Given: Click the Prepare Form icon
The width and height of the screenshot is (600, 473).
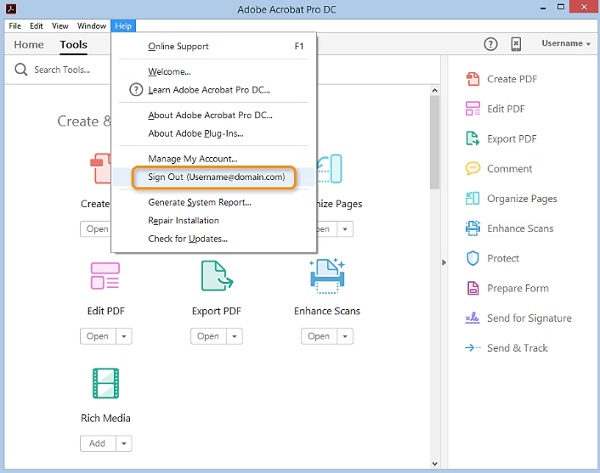Looking at the screenshot, I should tap(473, 288).
